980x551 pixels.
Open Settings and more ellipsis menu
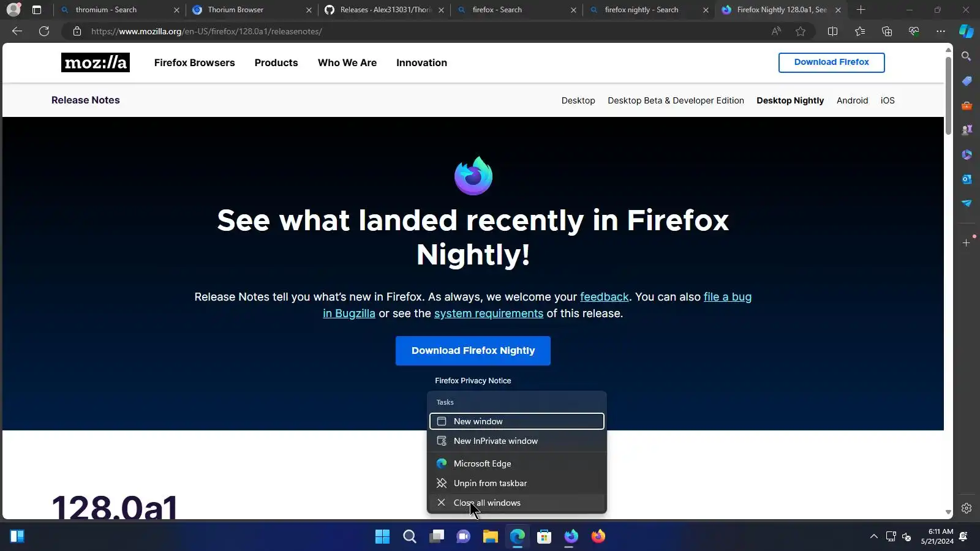[941, 31]
